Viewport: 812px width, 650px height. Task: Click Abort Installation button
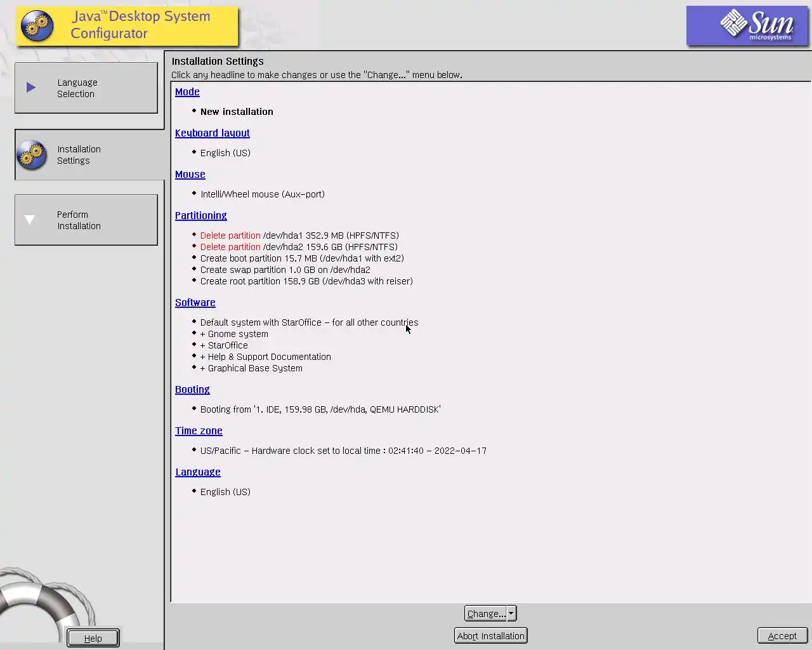pyautogui.click(x=491, y=635)
